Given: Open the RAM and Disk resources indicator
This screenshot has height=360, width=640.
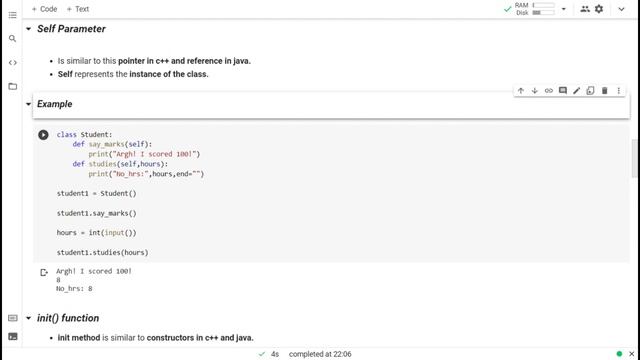Looking at the screenshot, I should (x=535, y=9).
